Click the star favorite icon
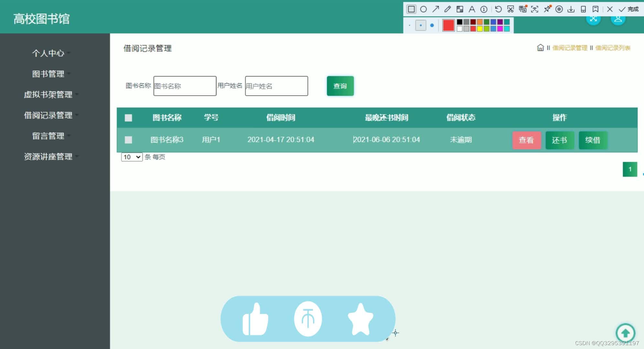Screen dimensions: 644x349 pos(360,319)
